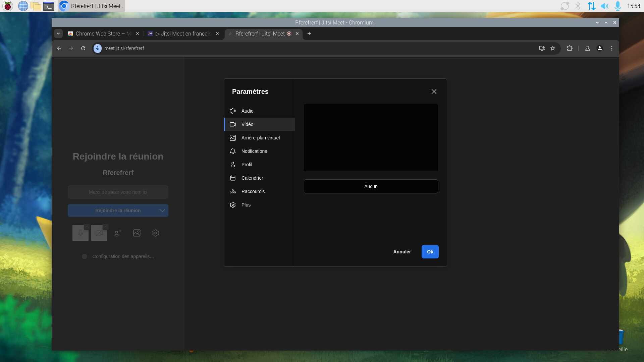Viewport: 644px width, 362px height.
Task: Confirm settings with the Ok button
Action: [430, 252]
